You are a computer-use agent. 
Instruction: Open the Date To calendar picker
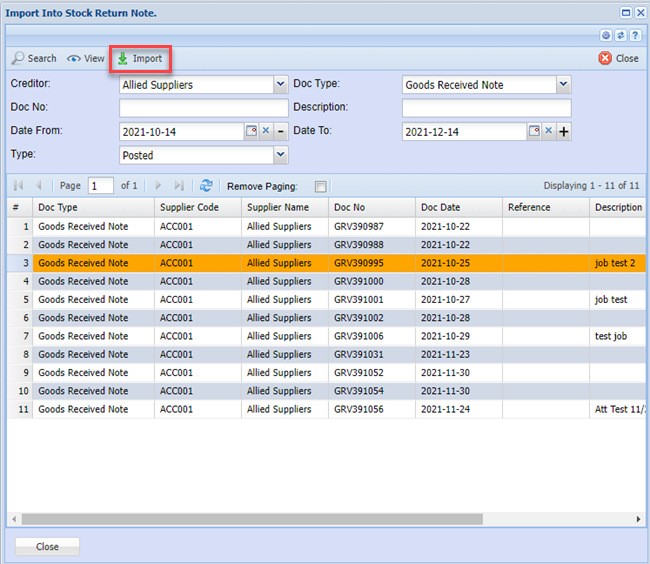coord(534,132)
